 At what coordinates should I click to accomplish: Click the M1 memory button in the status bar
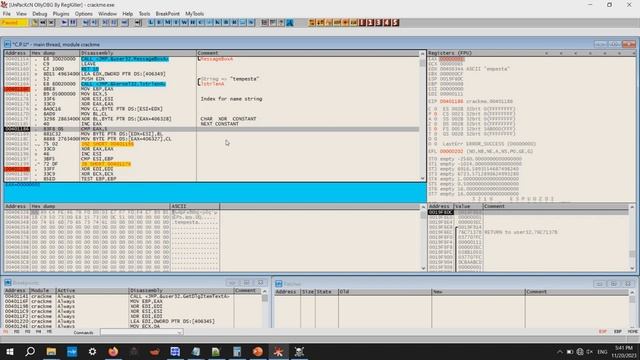6,332
